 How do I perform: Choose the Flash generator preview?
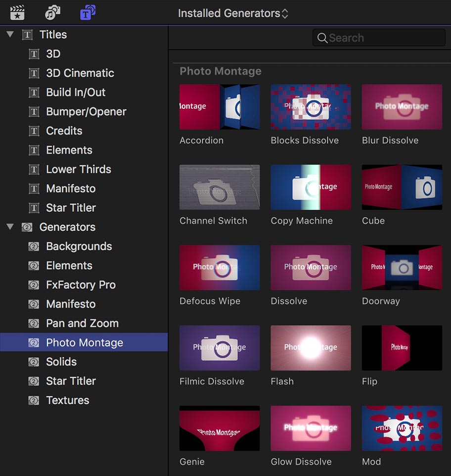(311, 348)
